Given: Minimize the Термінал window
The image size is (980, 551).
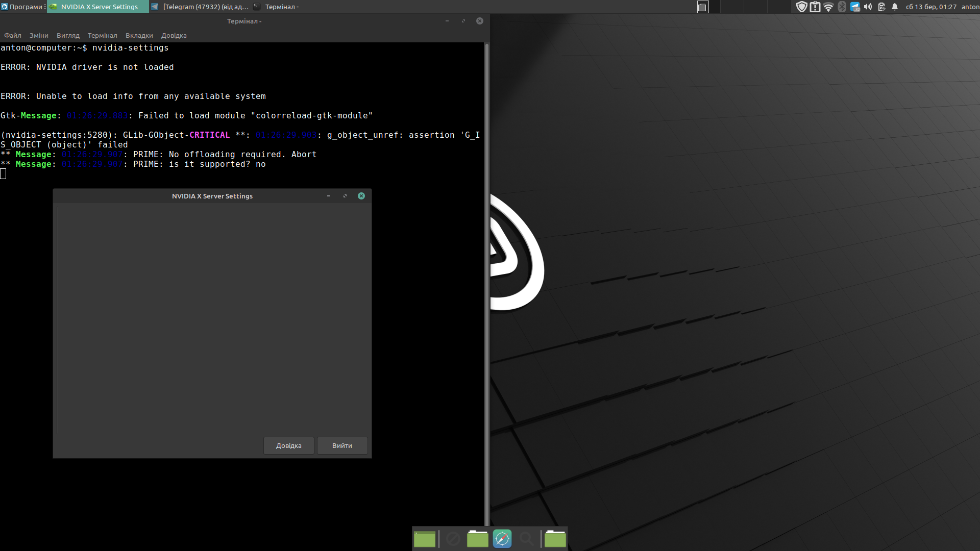Looking at the screenshot, I should (447, 21).
